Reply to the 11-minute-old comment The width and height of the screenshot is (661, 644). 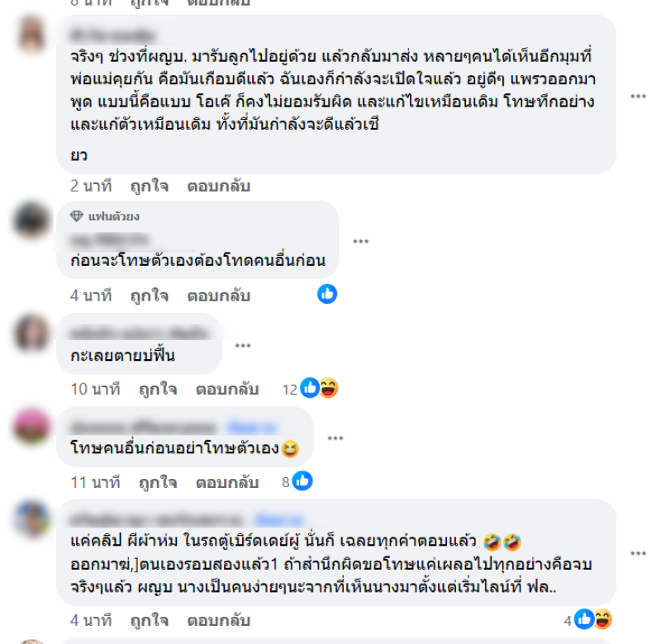227,483
